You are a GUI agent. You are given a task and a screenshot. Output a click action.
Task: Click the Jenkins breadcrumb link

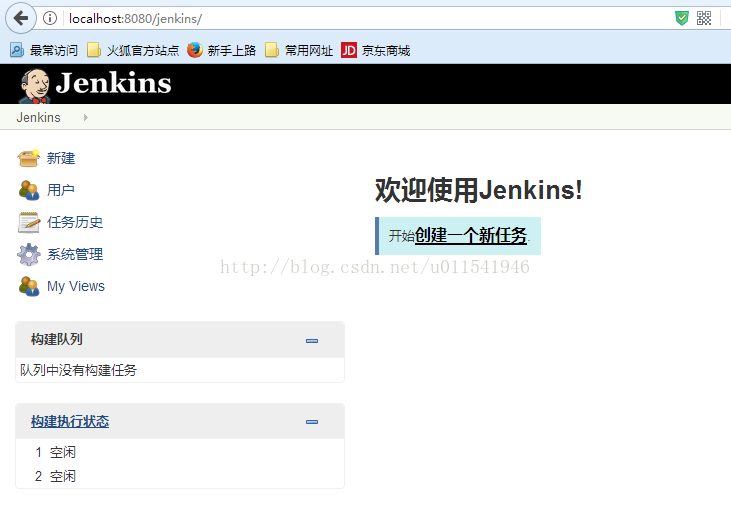(x=38, y=117)
